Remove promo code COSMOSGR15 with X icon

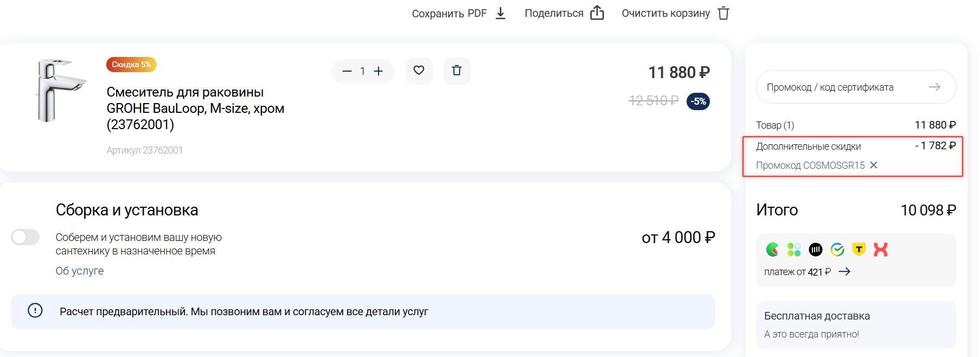click(873, 165)
